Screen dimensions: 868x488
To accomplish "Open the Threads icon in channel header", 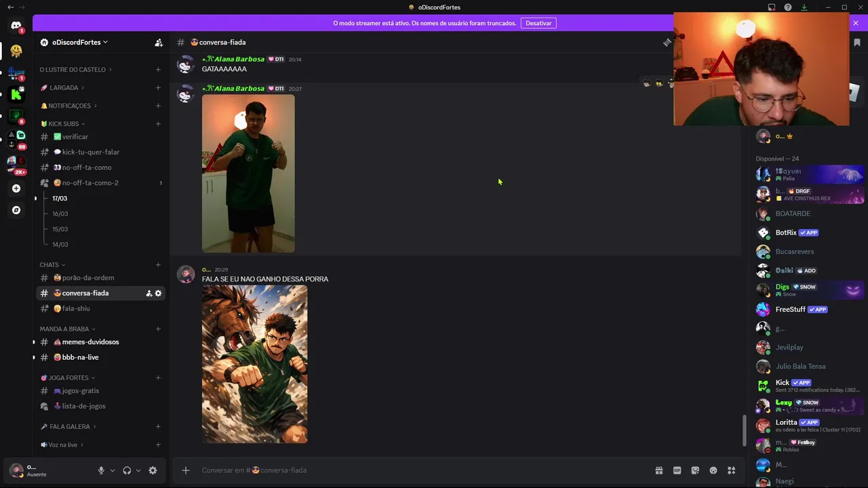I will (667, 42).
